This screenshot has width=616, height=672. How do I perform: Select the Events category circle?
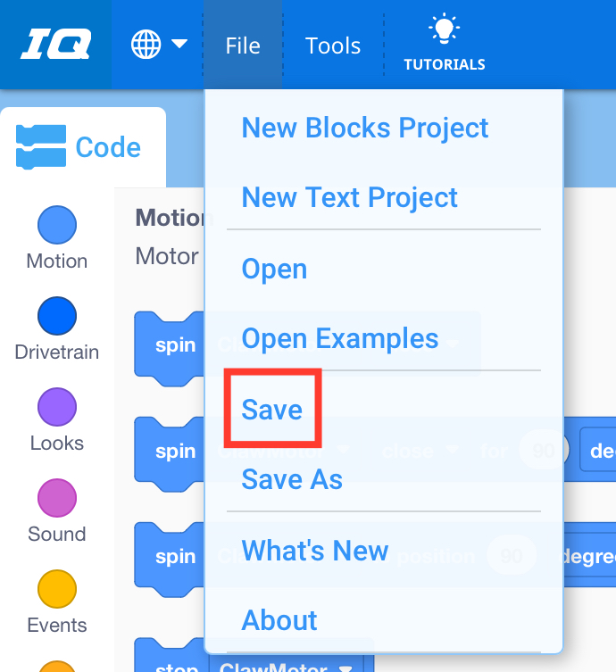(x=57, y=589)
